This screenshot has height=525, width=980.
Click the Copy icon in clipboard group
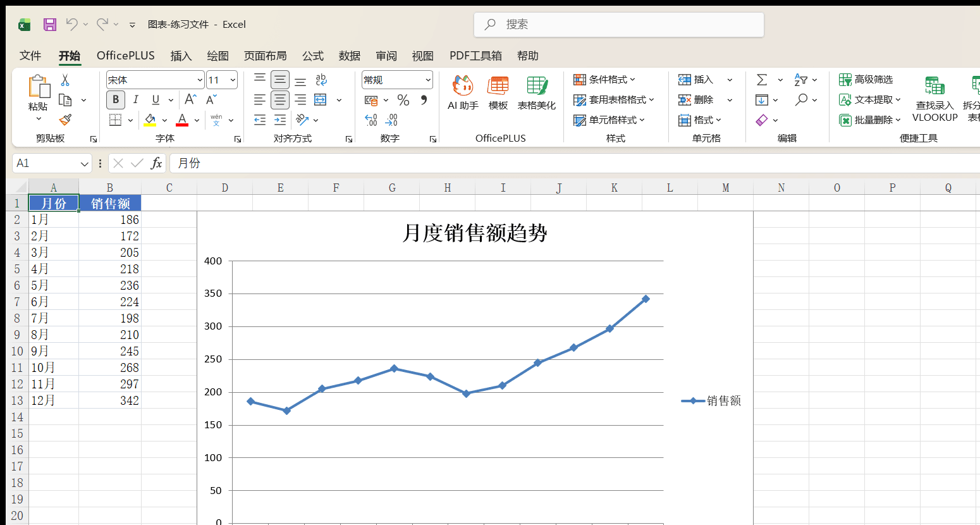point(65,100)
